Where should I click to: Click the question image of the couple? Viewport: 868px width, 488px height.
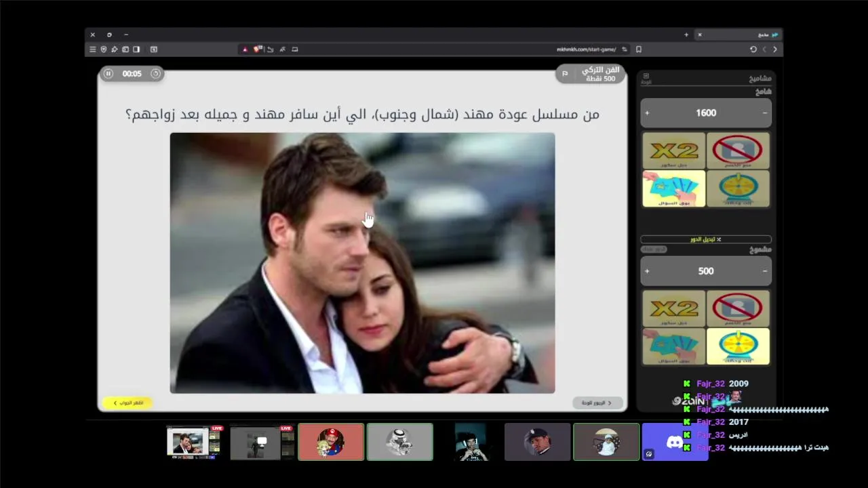pos(362,263)
